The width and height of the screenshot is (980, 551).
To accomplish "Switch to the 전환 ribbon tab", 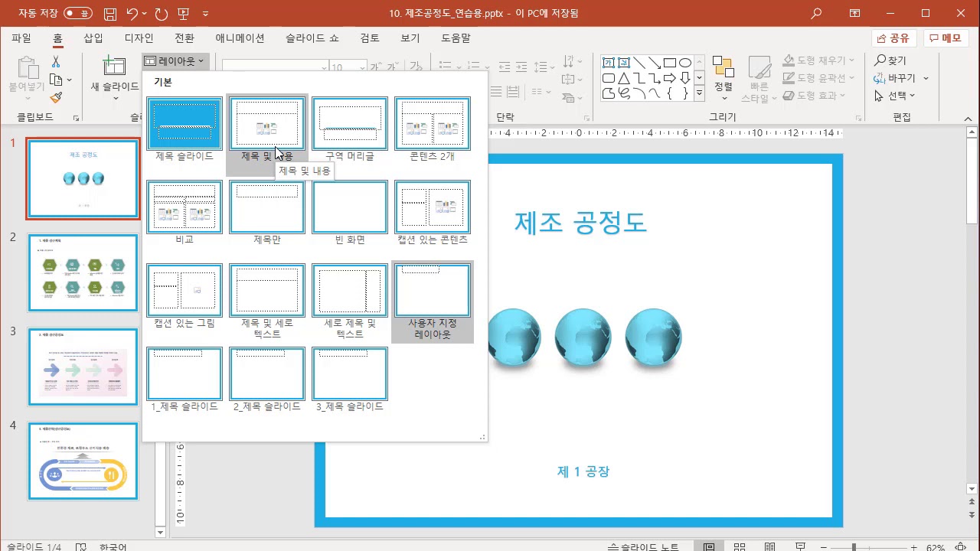I will (185, 38).
